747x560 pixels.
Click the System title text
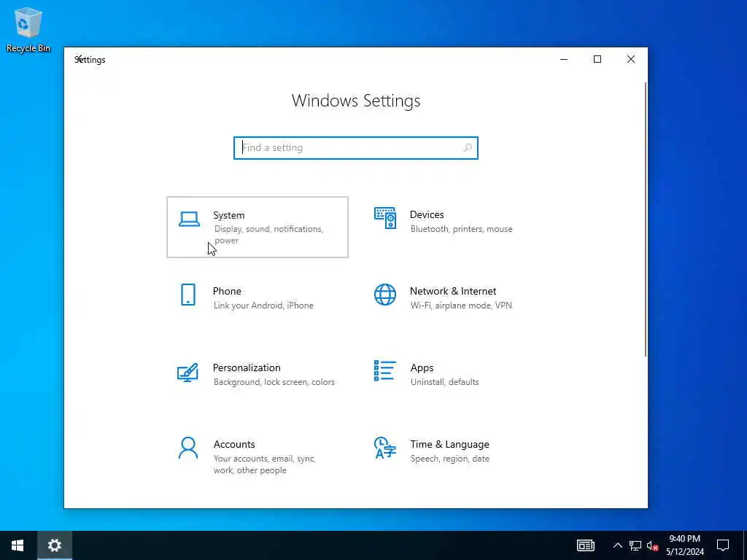(x=228, y=215)
